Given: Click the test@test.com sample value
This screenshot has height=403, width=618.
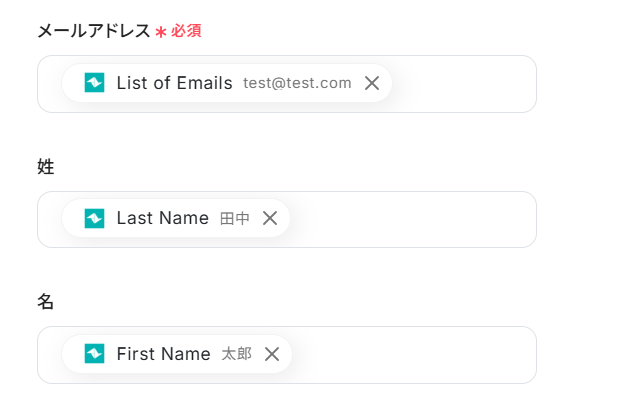Looking at the screenshot, I should tap(297, 83).
